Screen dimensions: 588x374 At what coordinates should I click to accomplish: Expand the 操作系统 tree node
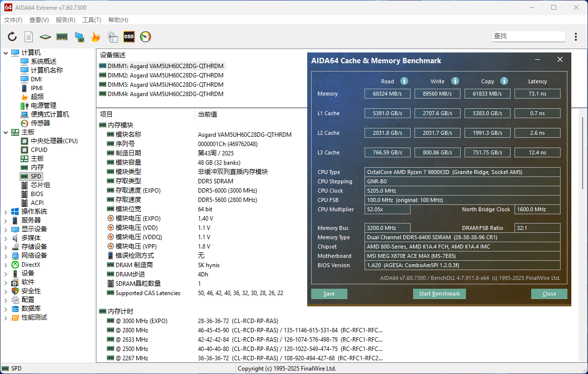click(5, 212)
